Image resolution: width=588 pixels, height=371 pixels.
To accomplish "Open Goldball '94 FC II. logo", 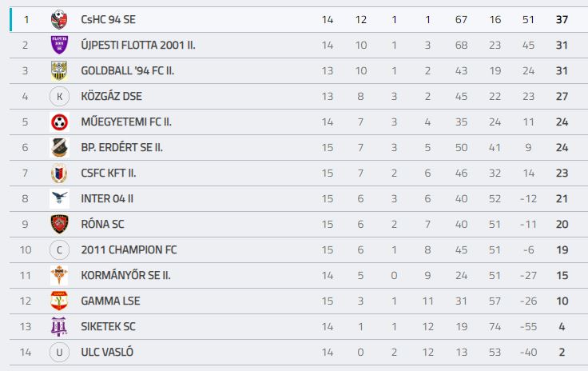I will [x=59, y=71].
